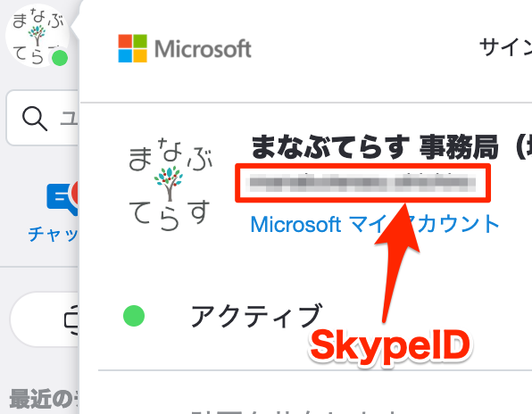Click the green Active status indicator
532x414 pixels.
[134, 316]
